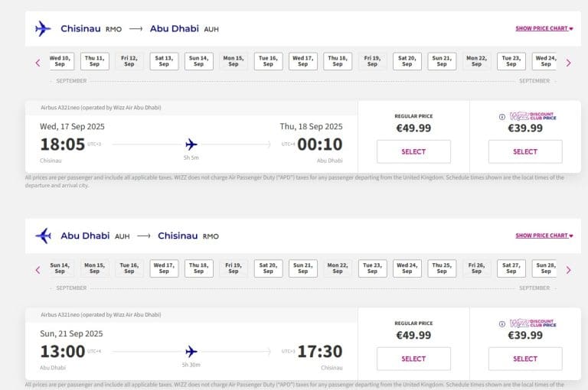Choose the Tue 23 Sep outbound date tab
This screenshot has height=390, width=588.
coord(511,61)
